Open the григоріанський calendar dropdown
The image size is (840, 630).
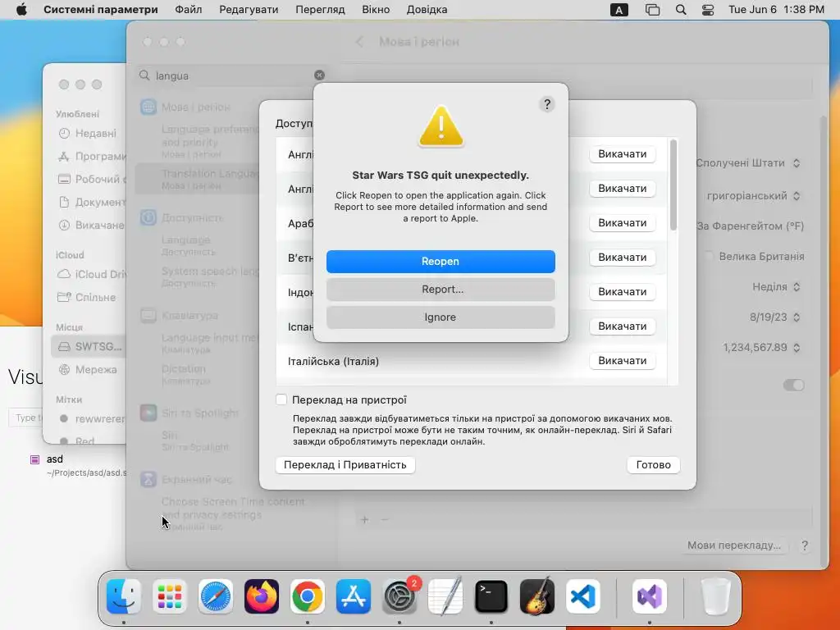point(754,196)
